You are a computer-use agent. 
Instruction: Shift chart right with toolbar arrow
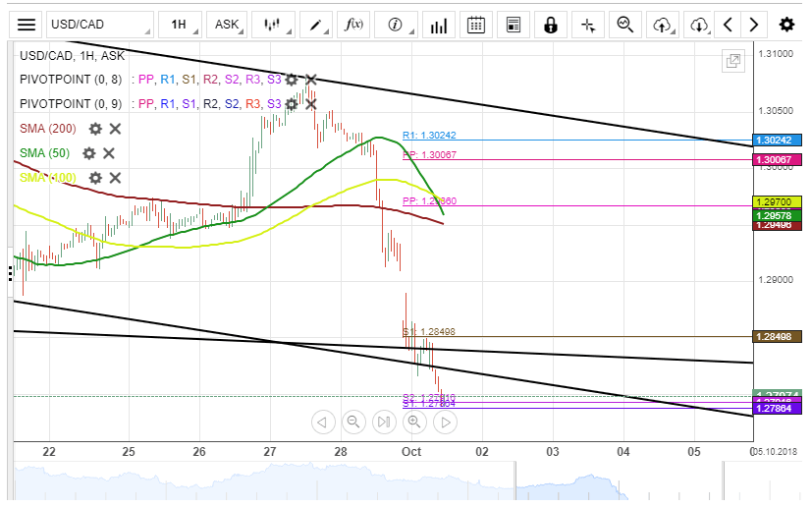click(x=754, y=25)
